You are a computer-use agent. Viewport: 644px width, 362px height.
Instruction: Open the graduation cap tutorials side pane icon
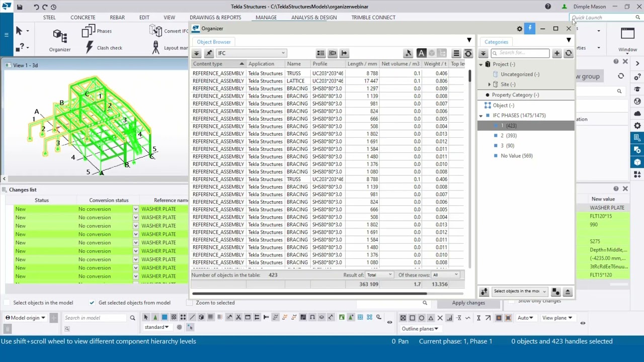637,89
